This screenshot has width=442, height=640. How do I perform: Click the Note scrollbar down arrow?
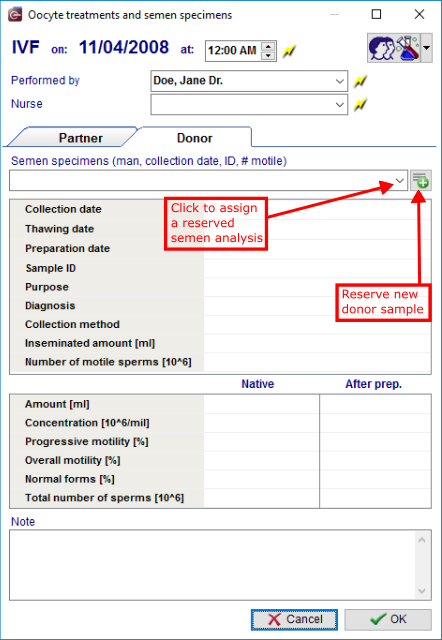(422, 591)
